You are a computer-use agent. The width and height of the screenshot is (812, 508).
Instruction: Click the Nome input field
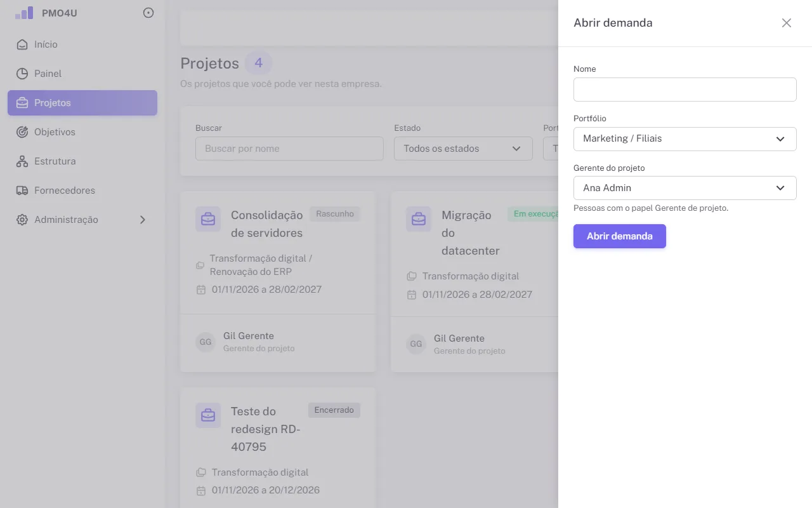pyautogui.click(x=685, y=90)
